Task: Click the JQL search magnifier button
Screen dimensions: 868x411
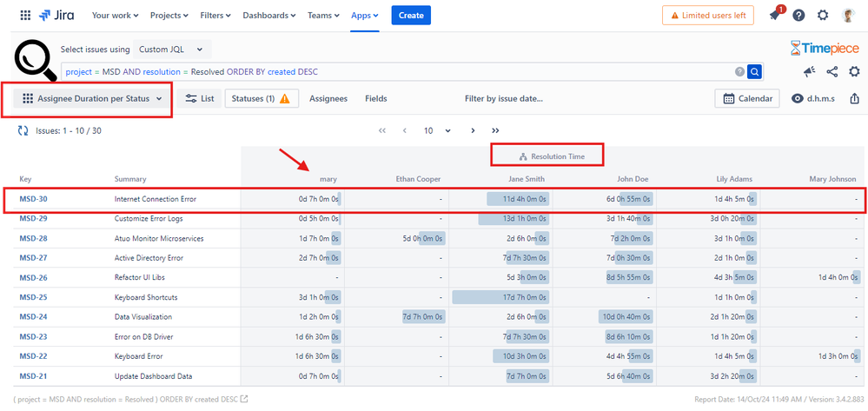Action: 754,71
